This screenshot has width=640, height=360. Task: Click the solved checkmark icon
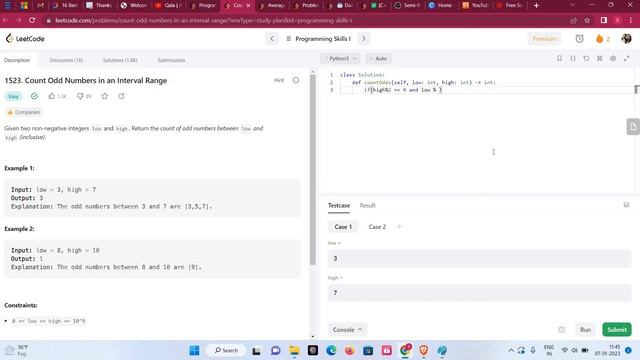point(34,96)
